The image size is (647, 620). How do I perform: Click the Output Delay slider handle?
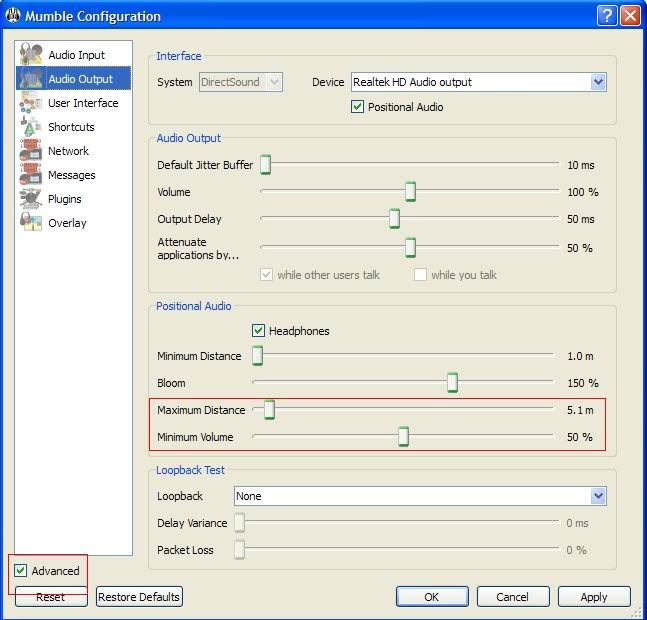tap(394, 219)
